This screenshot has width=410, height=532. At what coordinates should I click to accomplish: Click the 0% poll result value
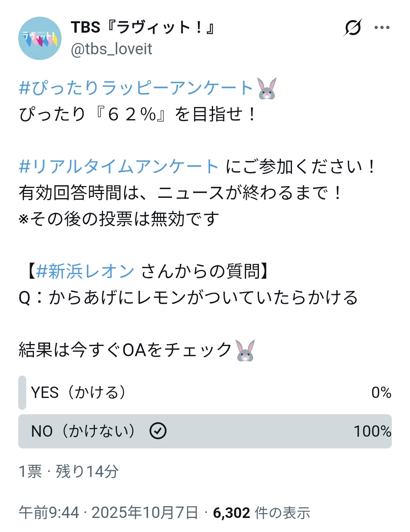click(381, 393)
